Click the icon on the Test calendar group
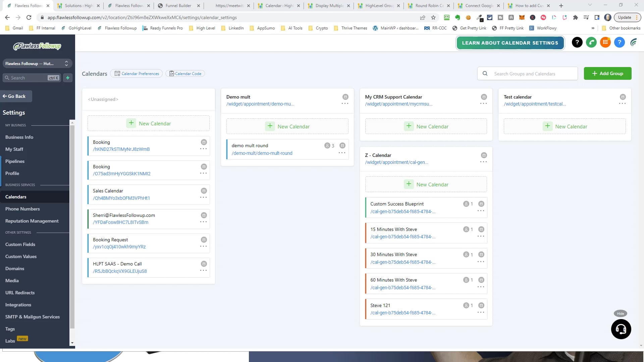644x362 pixels. tap(623, 97)
